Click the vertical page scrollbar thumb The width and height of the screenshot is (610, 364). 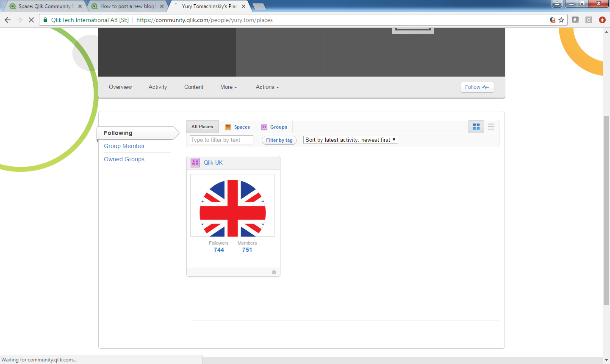point(606,210)
